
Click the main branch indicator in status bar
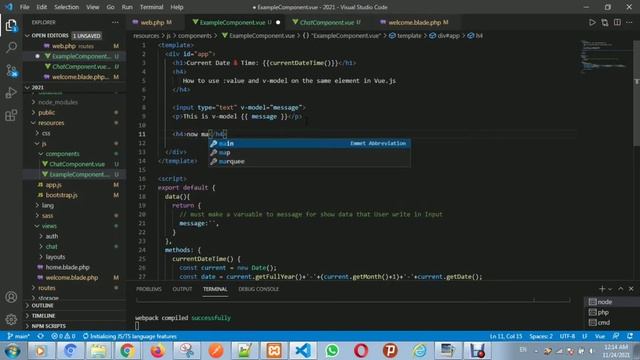(x=18, y=336)
